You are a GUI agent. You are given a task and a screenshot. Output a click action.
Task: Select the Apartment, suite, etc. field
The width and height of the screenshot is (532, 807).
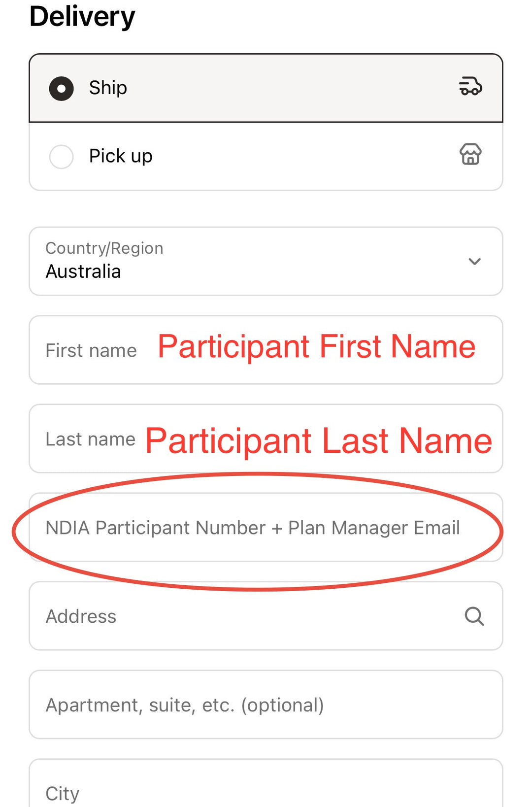point(266,705)
